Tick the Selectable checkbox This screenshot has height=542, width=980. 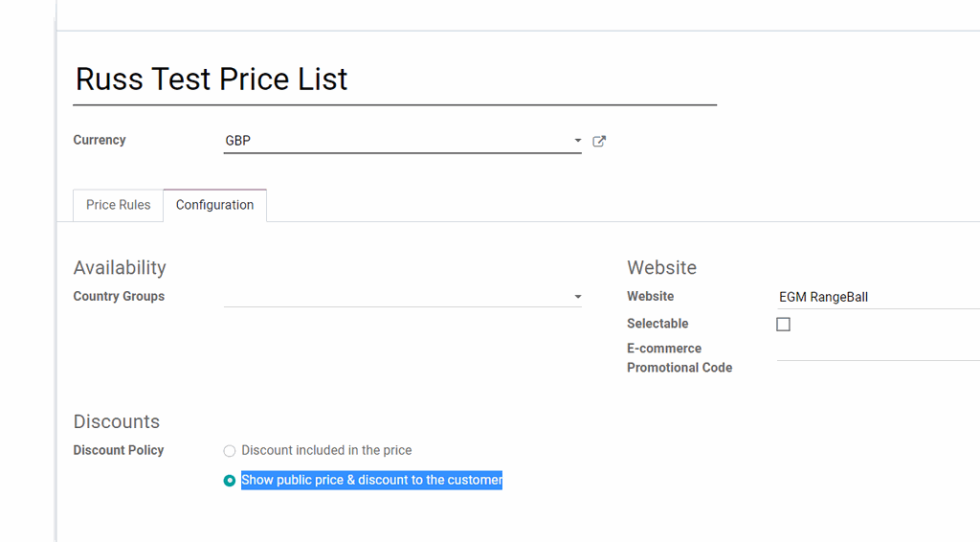(783, 325)
